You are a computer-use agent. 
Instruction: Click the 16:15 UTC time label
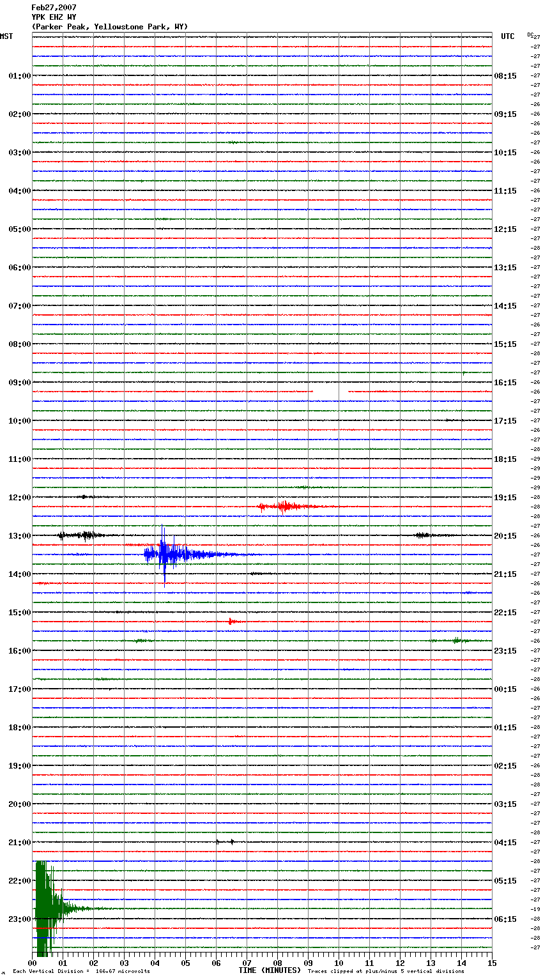click(505, 383)
